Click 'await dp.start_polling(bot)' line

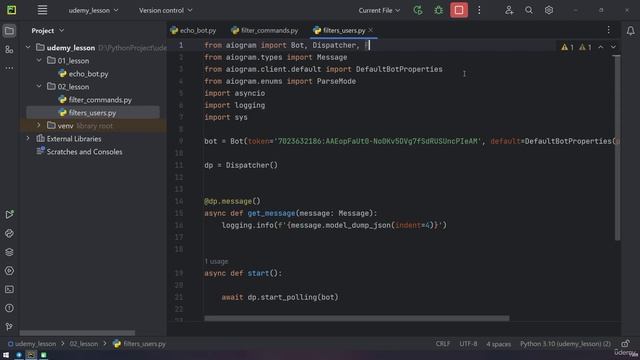pos(280,297)
